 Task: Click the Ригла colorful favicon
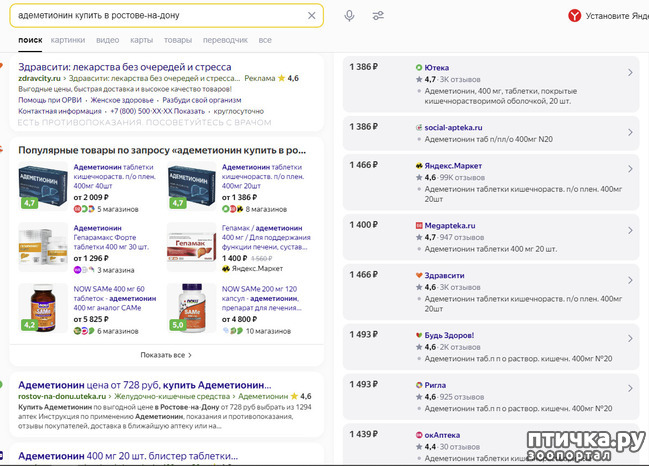click(419, 385)
